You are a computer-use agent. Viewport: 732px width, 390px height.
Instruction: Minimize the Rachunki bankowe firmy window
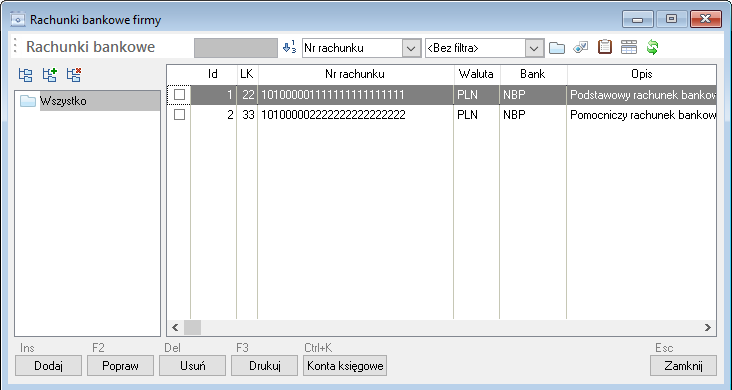pos(637,20)
